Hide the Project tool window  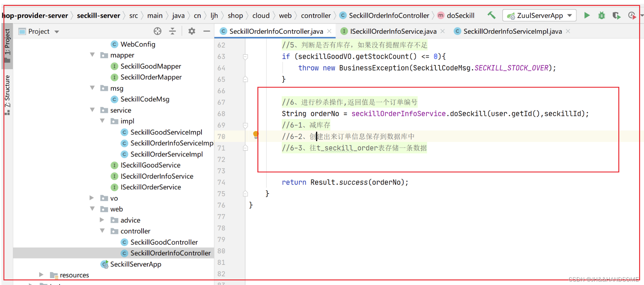point(207,31)
